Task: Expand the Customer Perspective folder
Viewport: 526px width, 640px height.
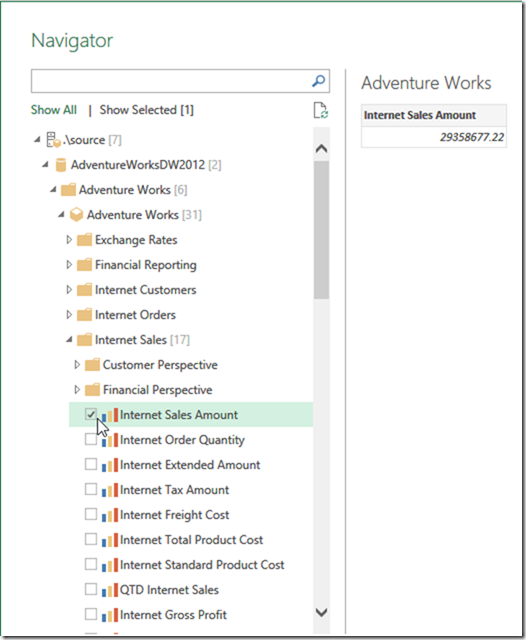Action: tap(77, 364)
